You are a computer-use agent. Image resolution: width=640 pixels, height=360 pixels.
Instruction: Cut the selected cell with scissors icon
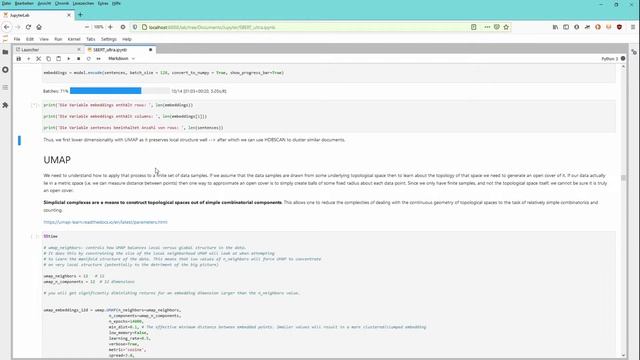click(x=38, y=59)
